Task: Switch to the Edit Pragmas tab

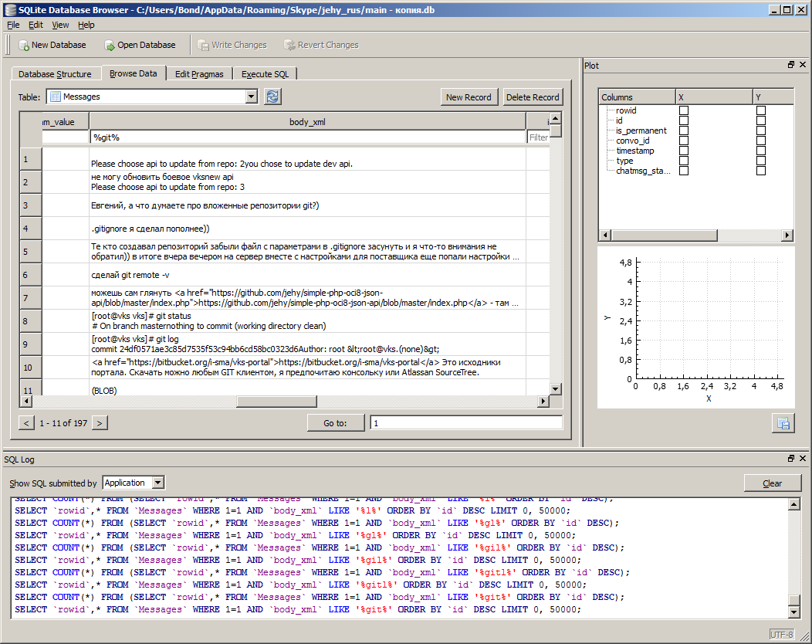Action: (199, 74)
